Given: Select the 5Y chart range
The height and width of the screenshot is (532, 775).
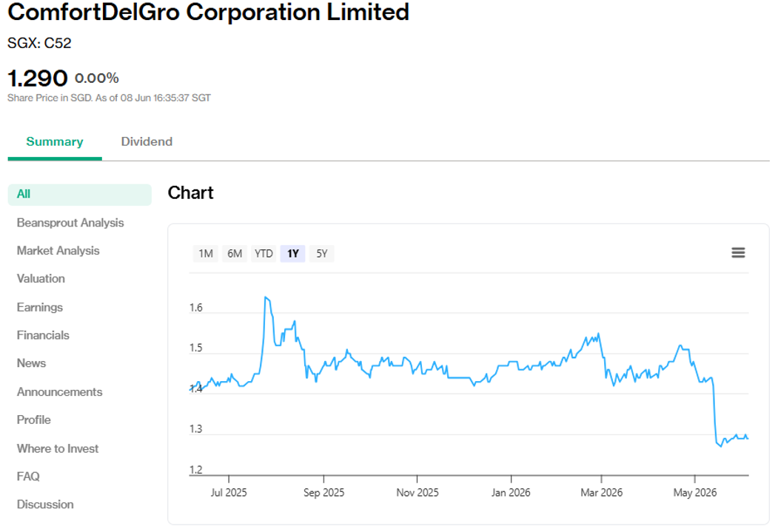Looking at the screenshot, I should click(x=322, y=254).
